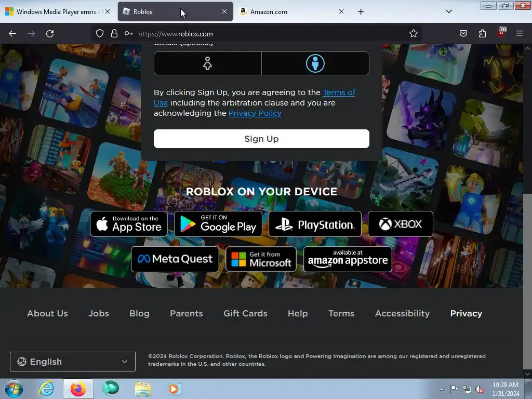Open Blog footer link
This screenshot has width=532, height=399.
pyautogui.click(x=139, y=313)
